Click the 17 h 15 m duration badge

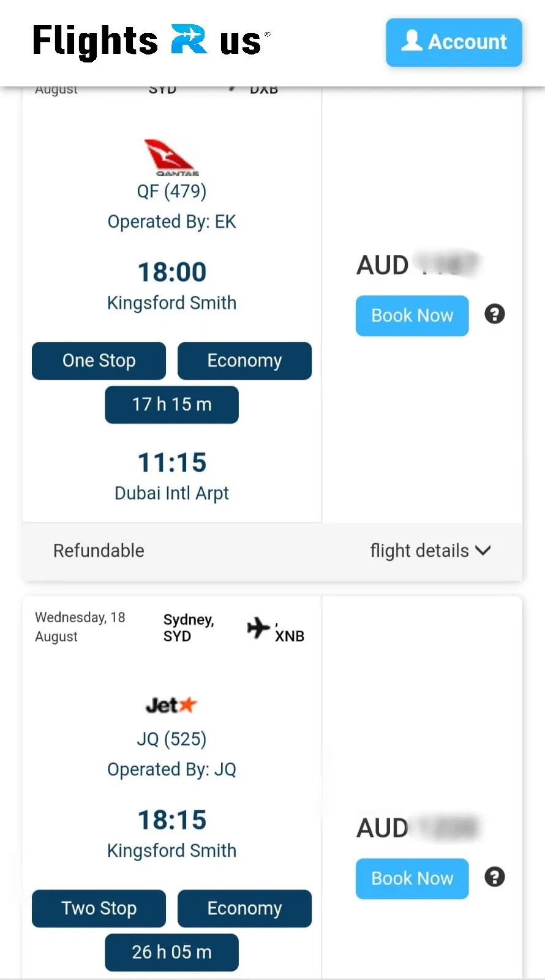(171, 404)
